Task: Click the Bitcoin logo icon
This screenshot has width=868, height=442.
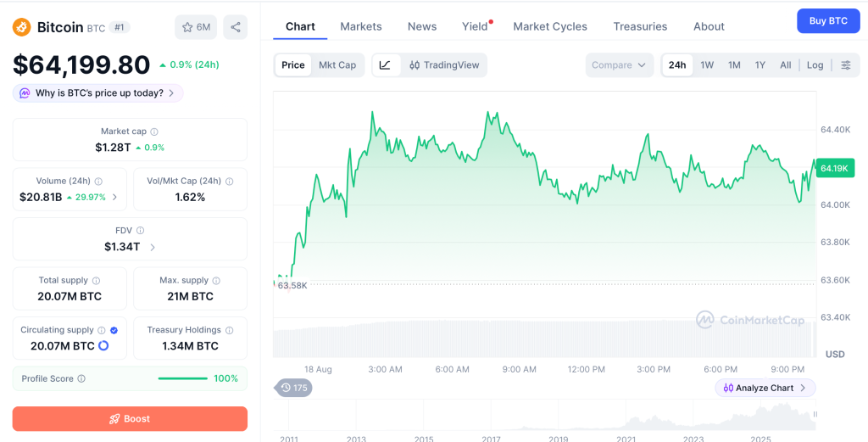Action: point(22,26)
